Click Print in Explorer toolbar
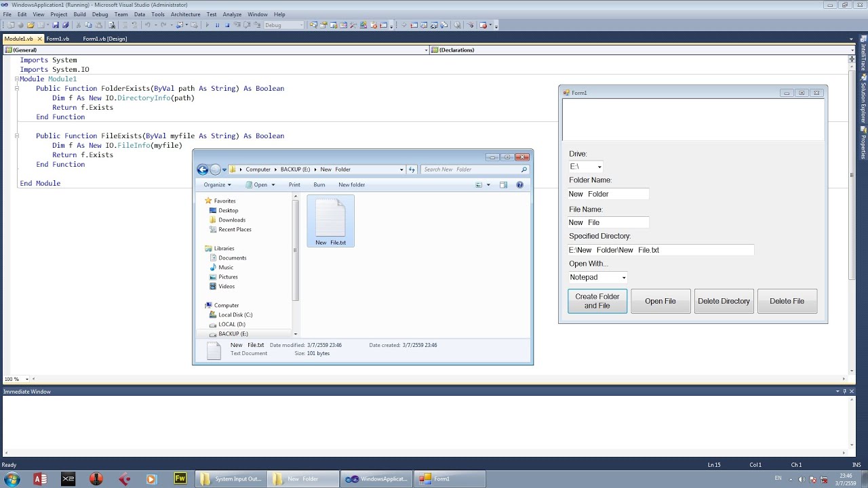868x488 pixels. (x=294, y=184)
